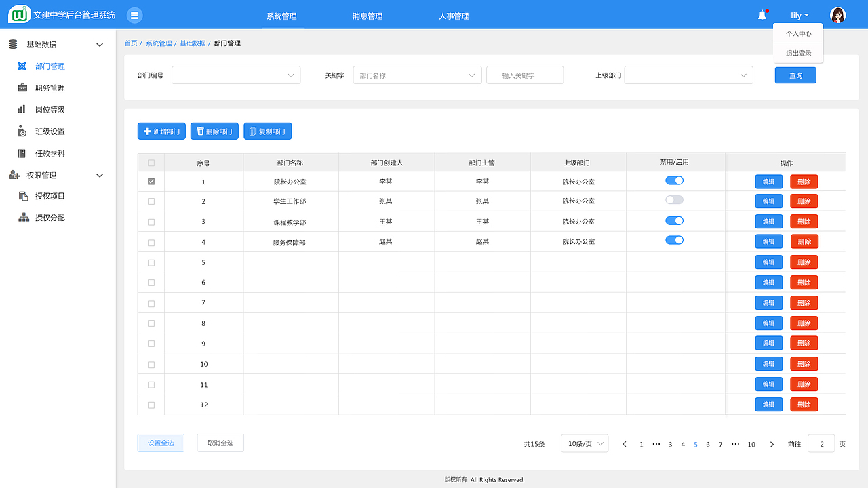Click the 授权分配 sidebar icon

pyautogui.click(x=22, y=217)
